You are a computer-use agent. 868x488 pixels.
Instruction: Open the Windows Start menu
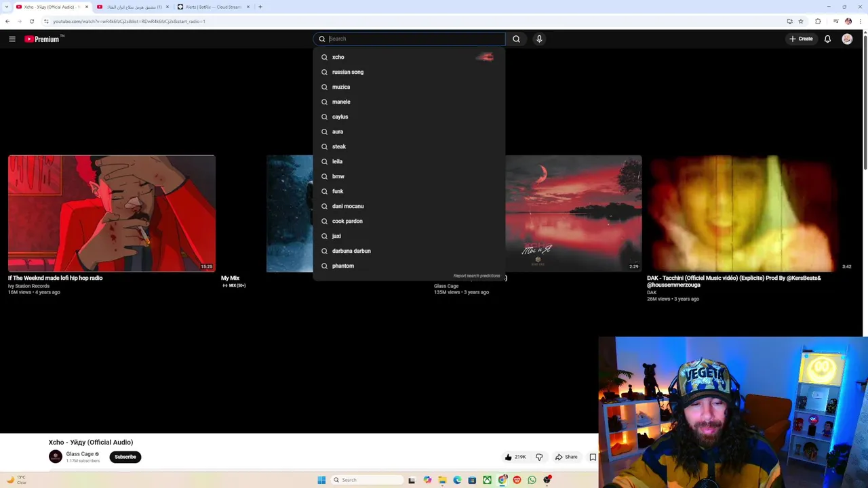(x=321, y=480)
